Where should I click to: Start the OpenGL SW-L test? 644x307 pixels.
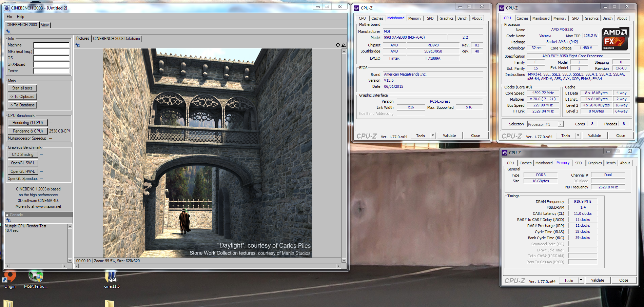click(23, 163)
